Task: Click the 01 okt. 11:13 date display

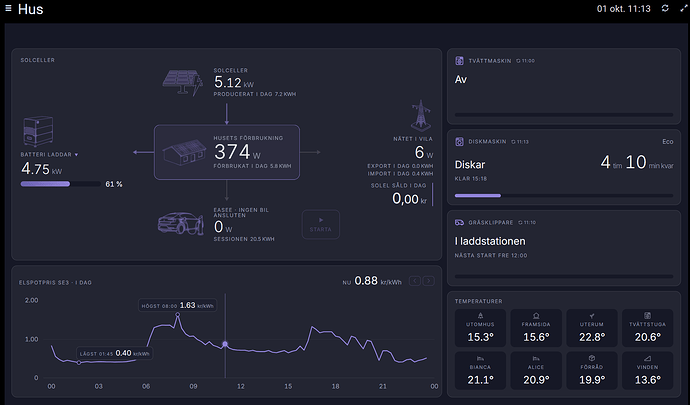Action: [623, 9]
